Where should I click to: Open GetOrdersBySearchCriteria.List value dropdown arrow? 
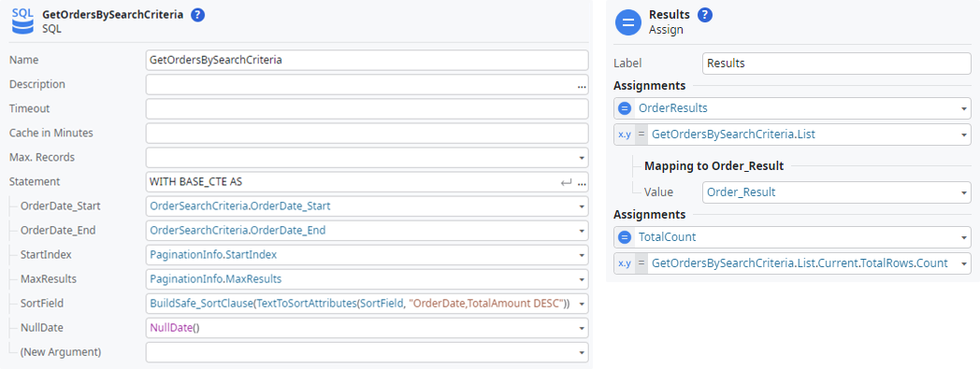pyautogui.click(x=964, y=135)
